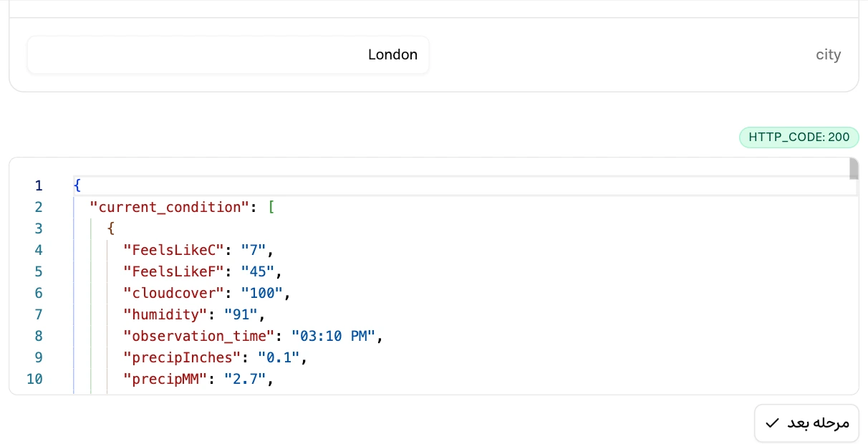Click the "03:10 PM" observation time value
868x444 pixels.
[x=334, y=337]
